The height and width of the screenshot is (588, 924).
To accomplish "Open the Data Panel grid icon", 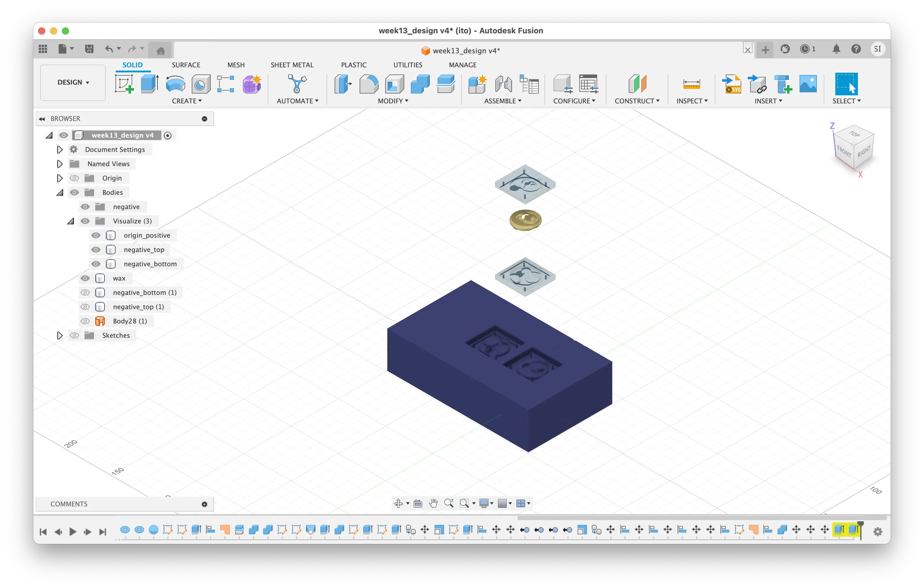I will click(x=43, y=49).
